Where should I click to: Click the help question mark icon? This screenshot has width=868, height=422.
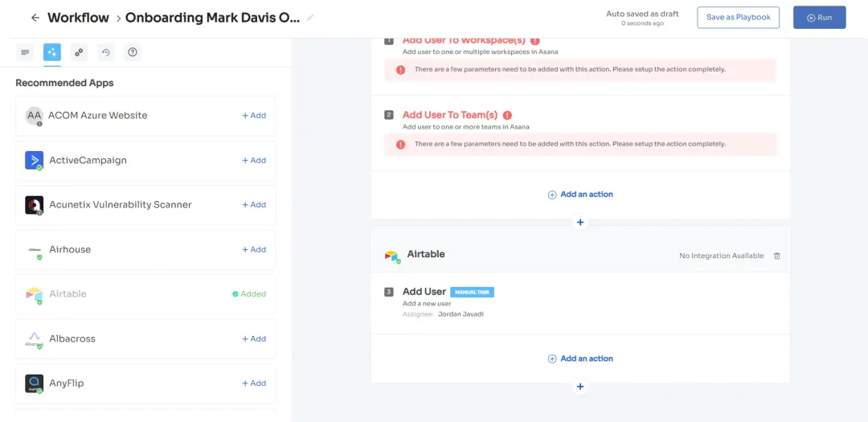[x=133, y=52]
